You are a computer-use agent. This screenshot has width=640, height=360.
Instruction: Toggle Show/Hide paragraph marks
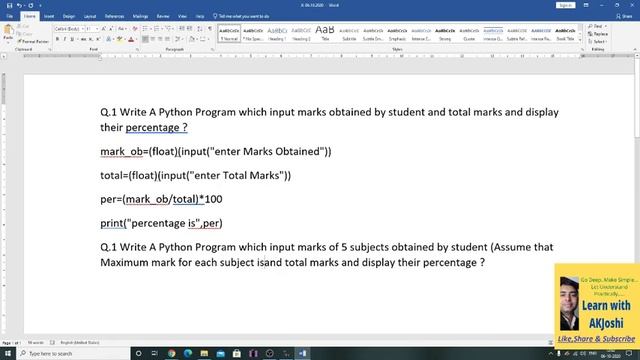click(210, 29)
